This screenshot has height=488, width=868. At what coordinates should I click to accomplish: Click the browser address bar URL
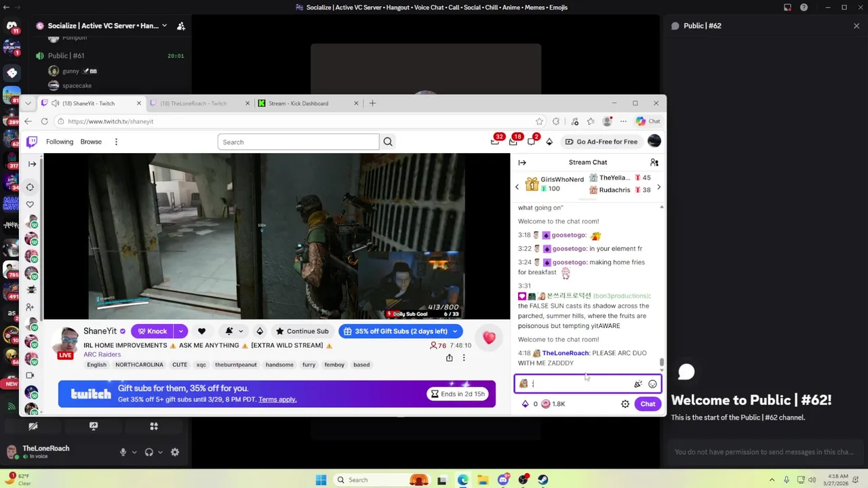(111, 121)
